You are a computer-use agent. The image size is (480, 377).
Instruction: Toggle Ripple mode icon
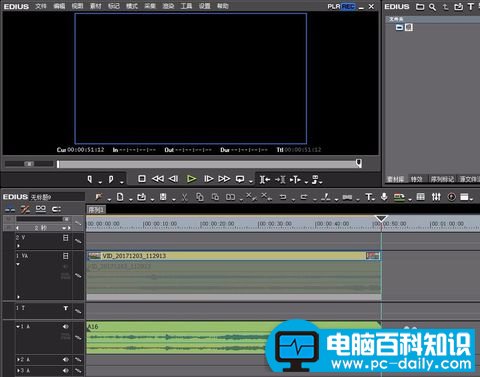(25, 210)
